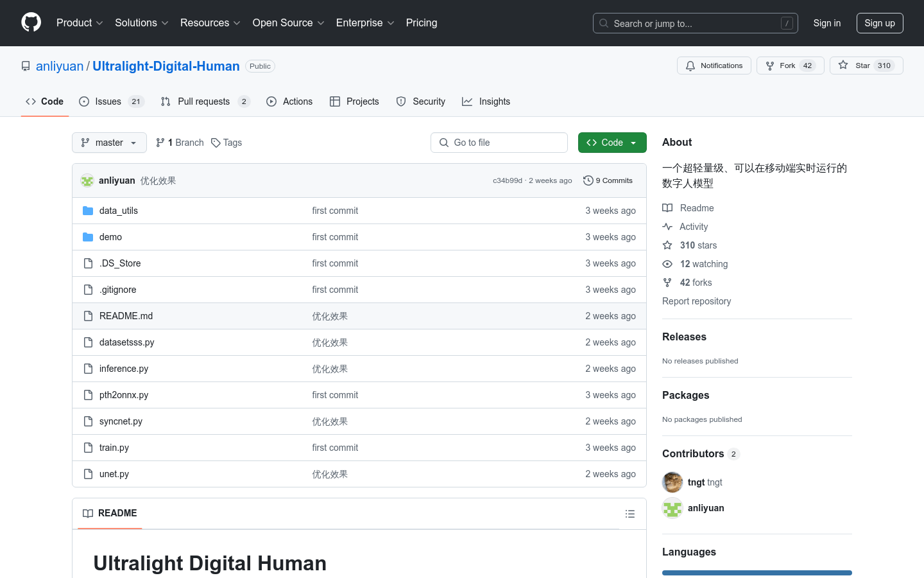Open unet.py file
Image resolution: width=924 pixels, height=578 pixels.
point(114,474)
